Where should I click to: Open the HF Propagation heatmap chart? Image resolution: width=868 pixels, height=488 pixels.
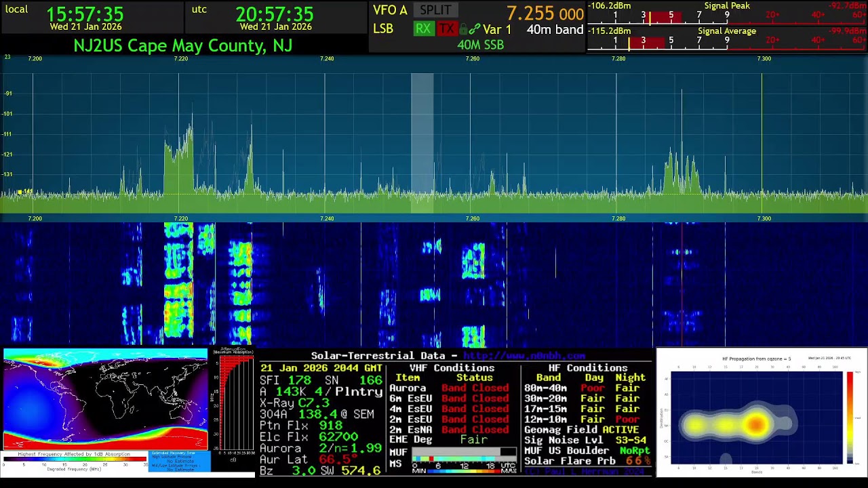(762, 413)
